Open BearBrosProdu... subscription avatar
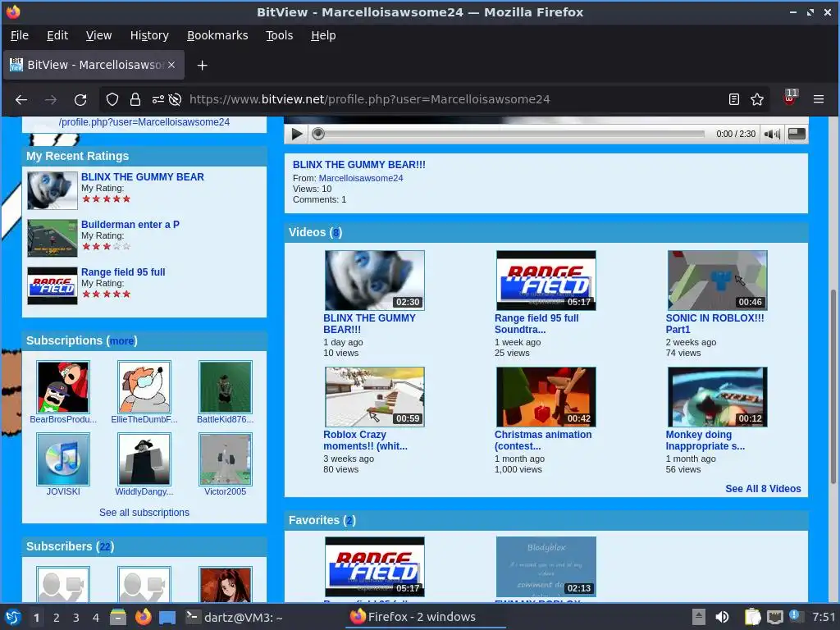Image resolution: width=840 pixels, height=630 pixels. pyautogui.click(x=63, y=387)
